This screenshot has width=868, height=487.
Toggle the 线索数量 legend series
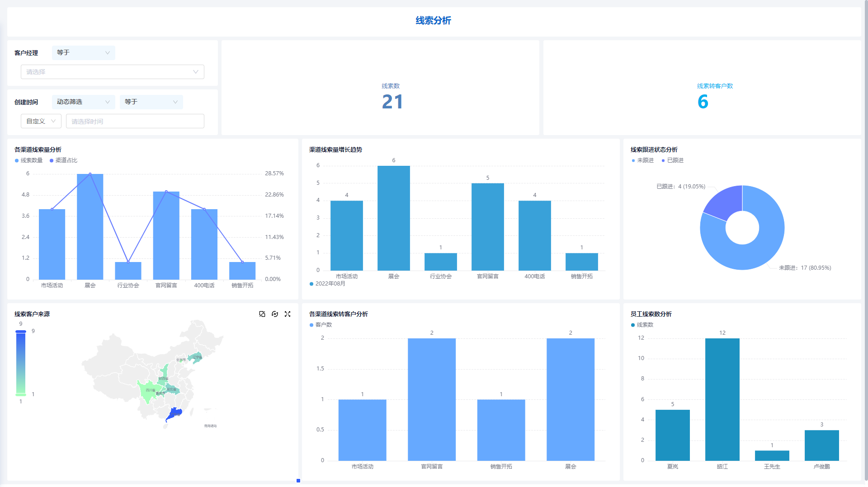tap(29, 160)
